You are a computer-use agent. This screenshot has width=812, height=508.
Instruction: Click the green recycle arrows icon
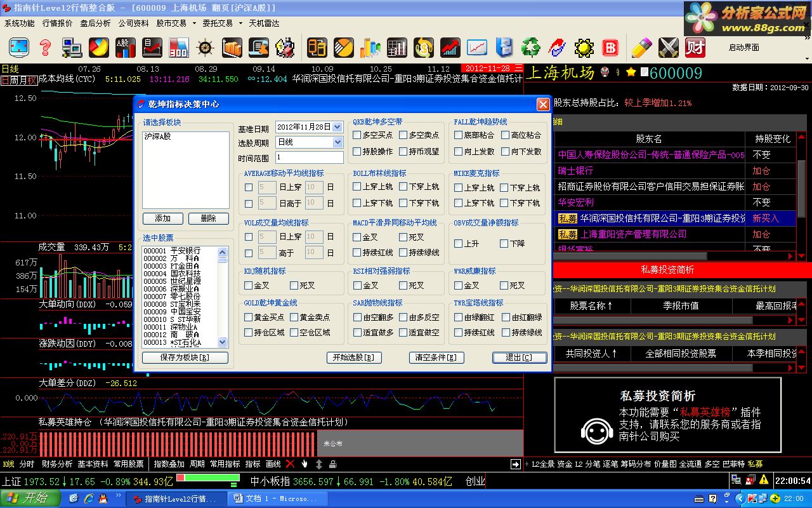click(x=531, y=47)
